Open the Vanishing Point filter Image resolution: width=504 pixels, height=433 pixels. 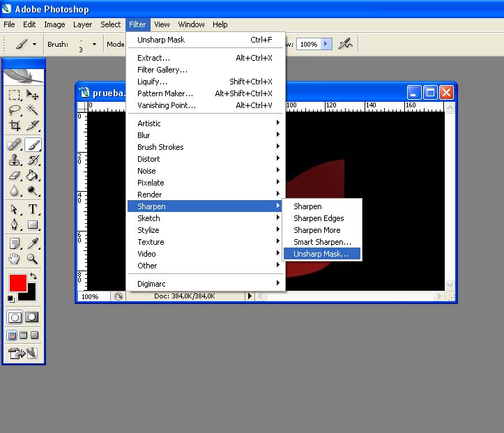[205, 105]
